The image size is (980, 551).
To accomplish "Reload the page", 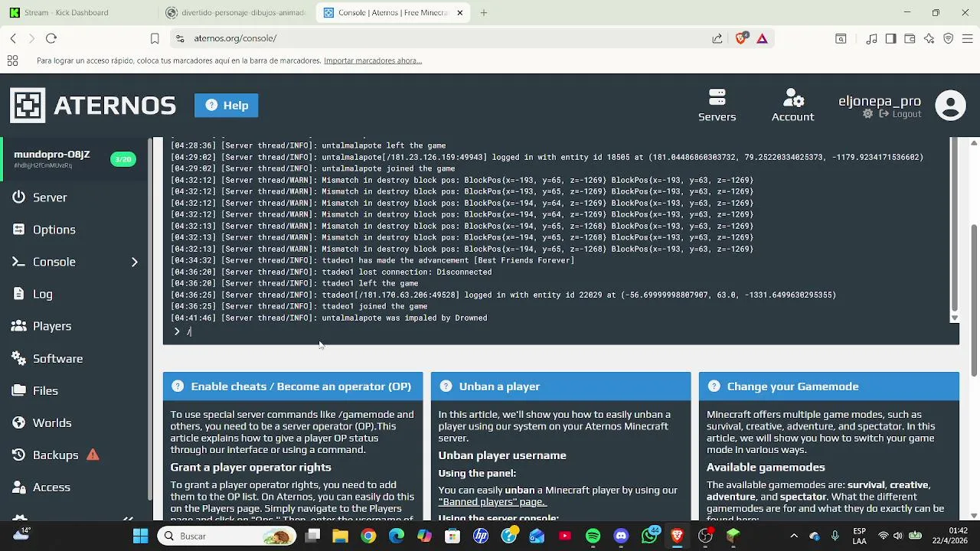I will [x=51, y=38].
